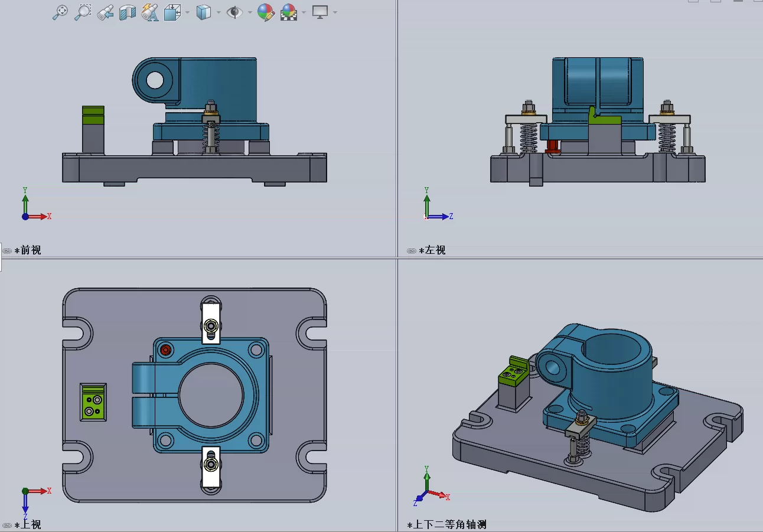Select the green block in the top view
Viewport: 763px width, 532px height.
(x=94, y=402)
